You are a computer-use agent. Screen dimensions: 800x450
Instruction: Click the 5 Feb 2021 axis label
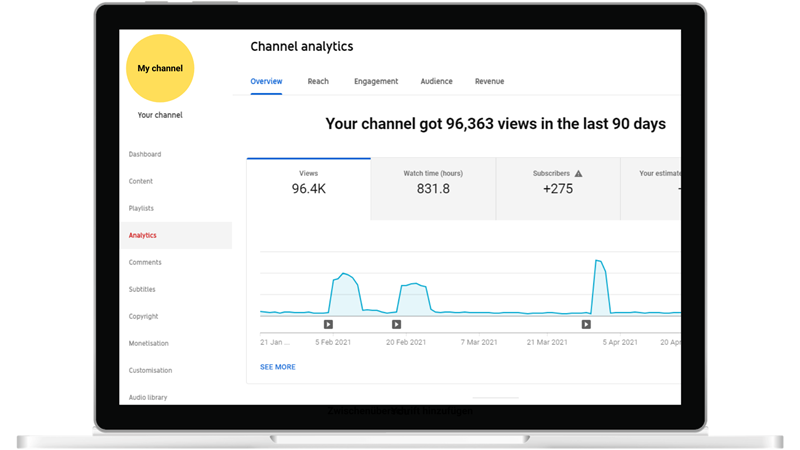pos(333,342)
